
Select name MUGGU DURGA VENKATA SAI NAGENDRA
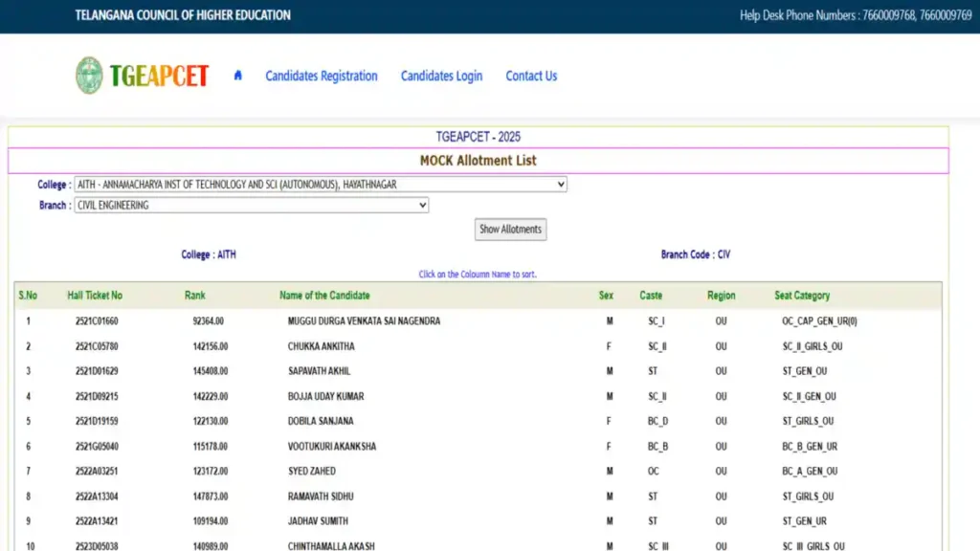tap(364, 321)
